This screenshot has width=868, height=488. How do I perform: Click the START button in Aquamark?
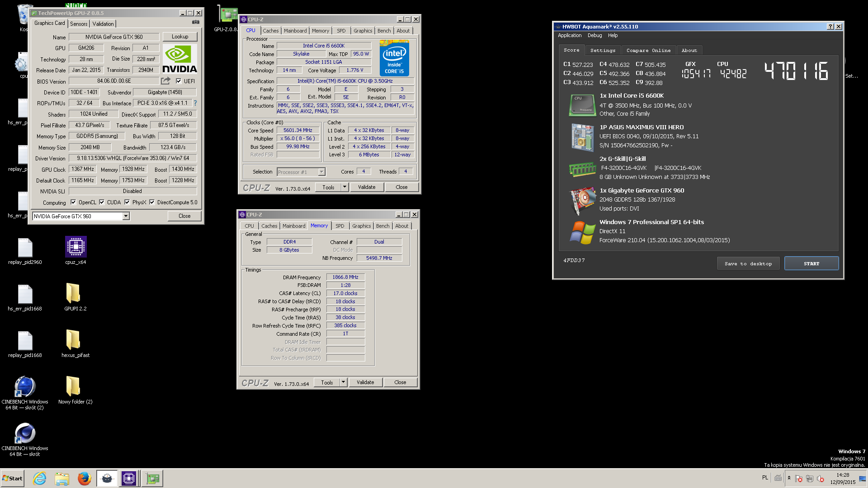coord(811,263)
